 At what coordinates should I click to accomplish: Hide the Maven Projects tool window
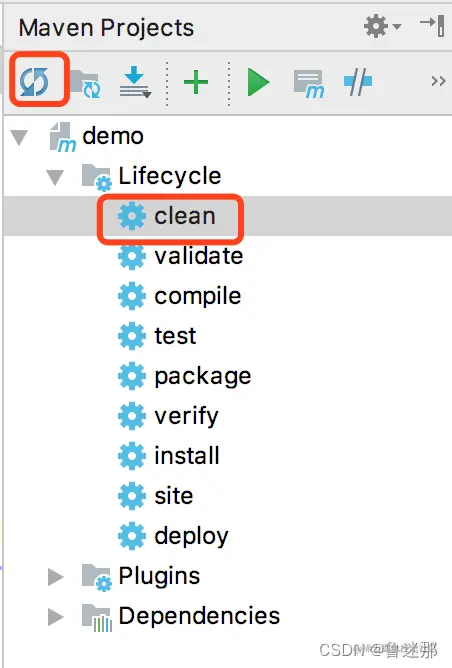pyautogui.click(x=432, y=26)
